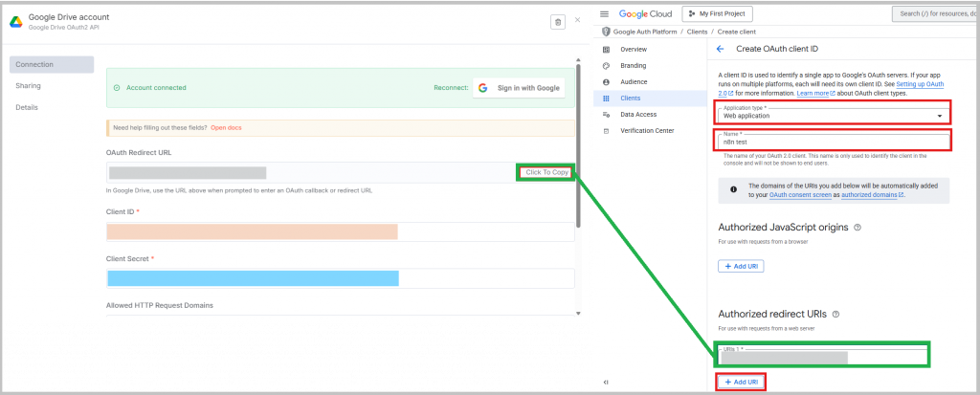Go back with the arrow beside Create OAuth client ID
Viewport: 980px width, 395px height.
coord(720,49)
